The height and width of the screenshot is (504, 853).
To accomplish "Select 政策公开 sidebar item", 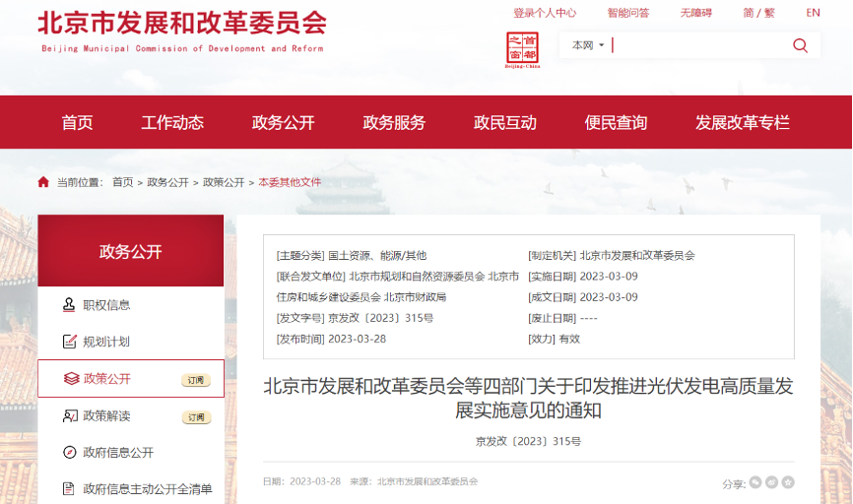I will (131, 378).
